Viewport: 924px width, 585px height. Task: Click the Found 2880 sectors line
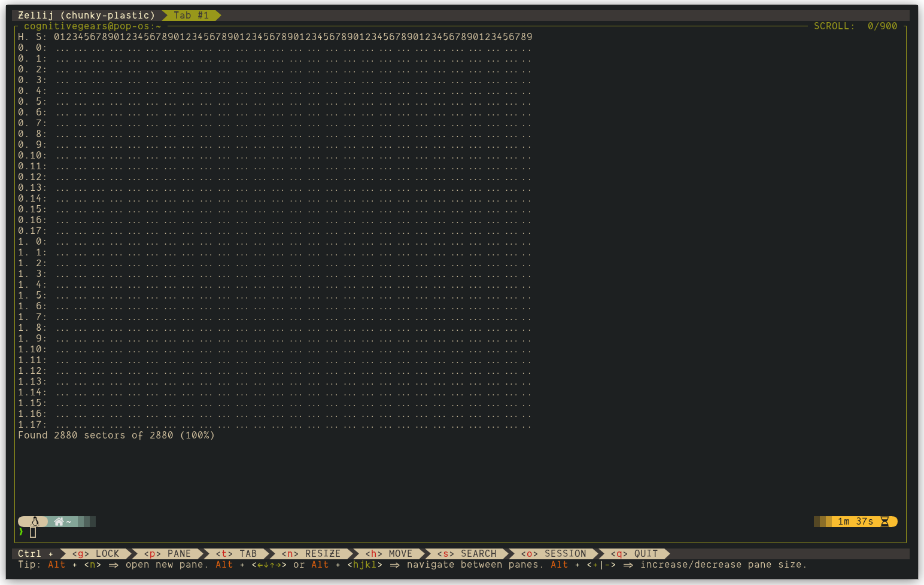[117, 435]
